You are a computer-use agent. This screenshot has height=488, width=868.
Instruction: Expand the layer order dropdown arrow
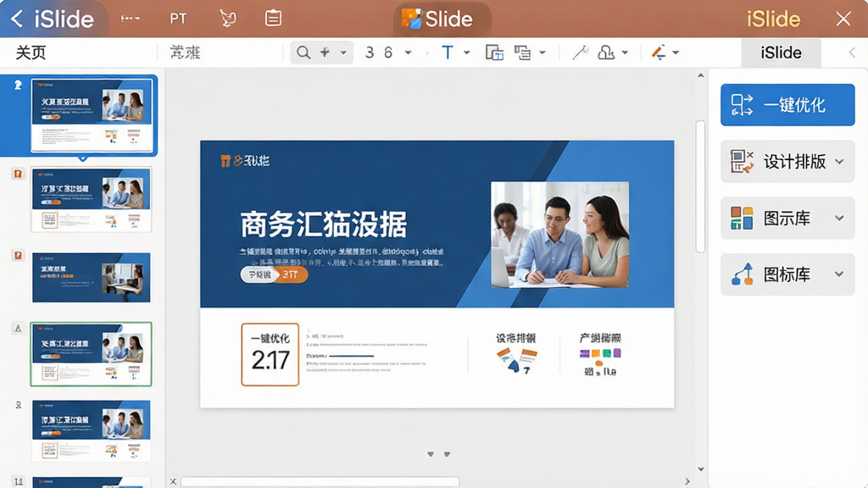coord(542,53)
